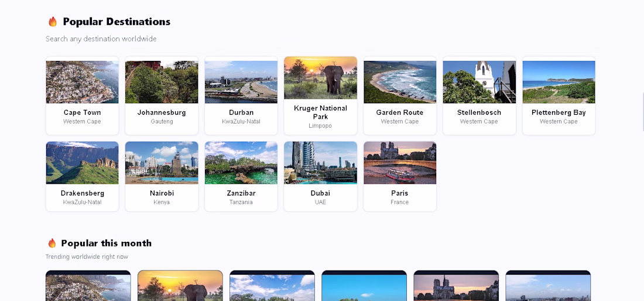Screen dimensions: 644x301
Task: Click the Nairobi skyline photo
Action: click(x=162, y=163)
